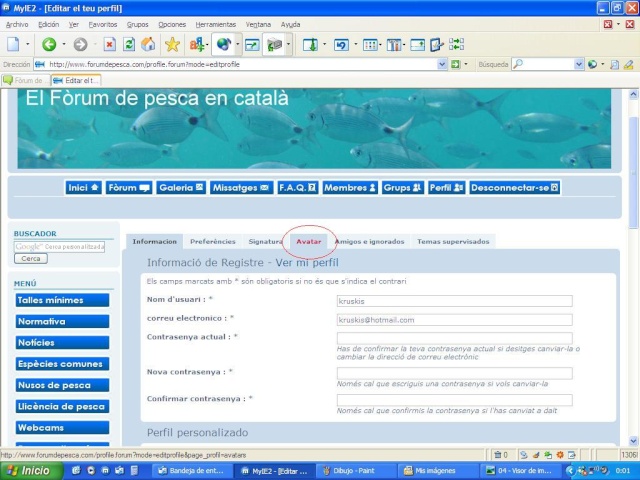The width and height of the screenshot is (640, 480).
Task: Go to the Home page icon
Action: coord(148,44)
